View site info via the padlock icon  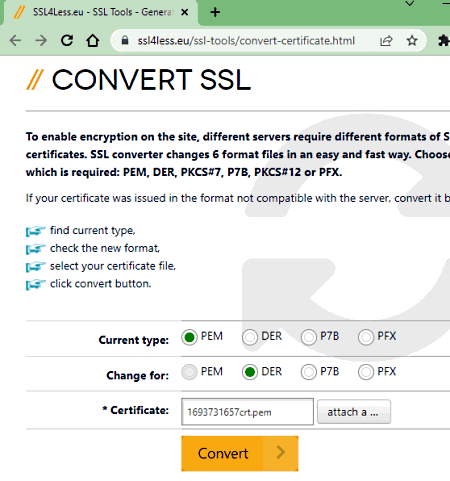[x=125, y=41]
